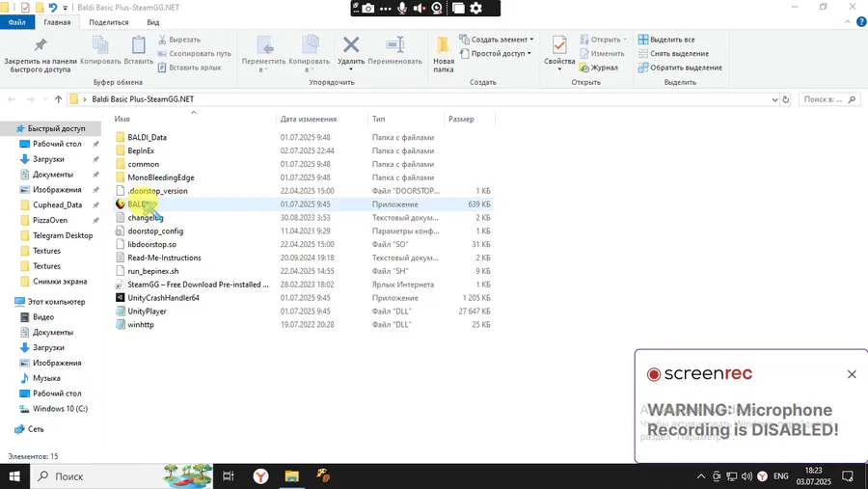868x489 pixels.
Task: Switch to the Вид tab
Action: click(152, 22)
